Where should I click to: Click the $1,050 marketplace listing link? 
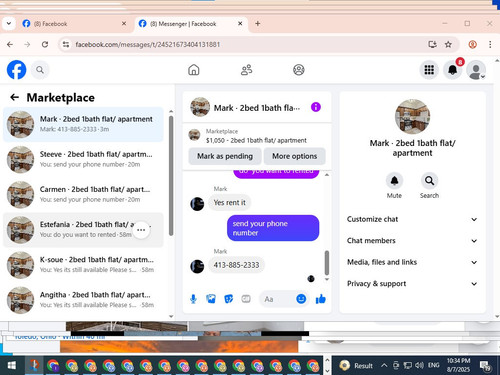pyautogui.click(x=256, y=140)
